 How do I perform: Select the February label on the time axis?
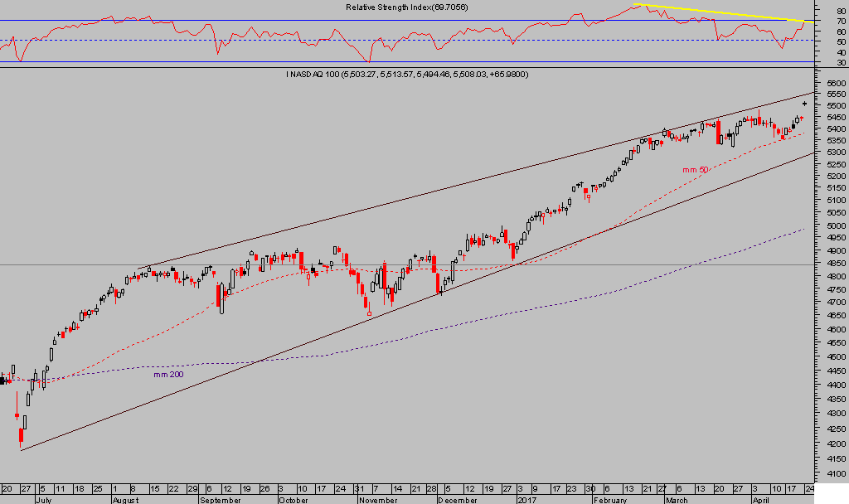point(609,500)
